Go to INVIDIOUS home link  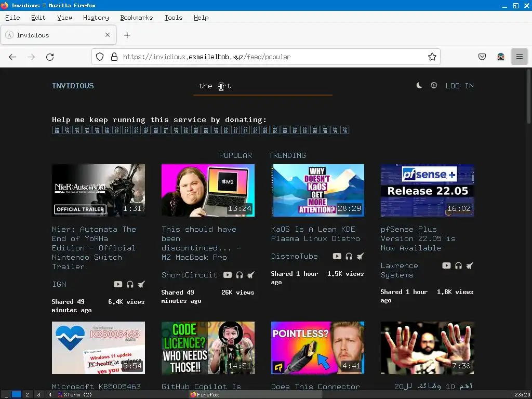point(73,86)
